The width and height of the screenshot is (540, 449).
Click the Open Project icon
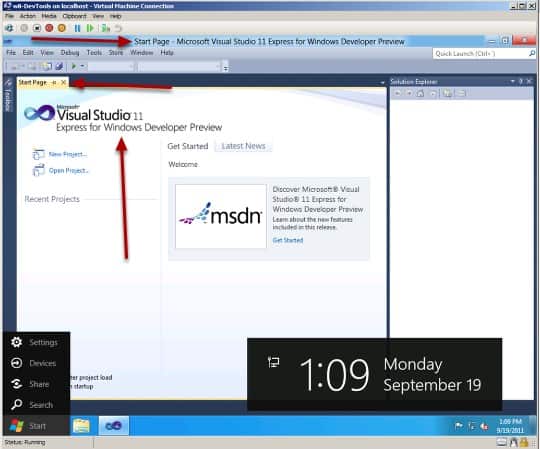point(38,170)
